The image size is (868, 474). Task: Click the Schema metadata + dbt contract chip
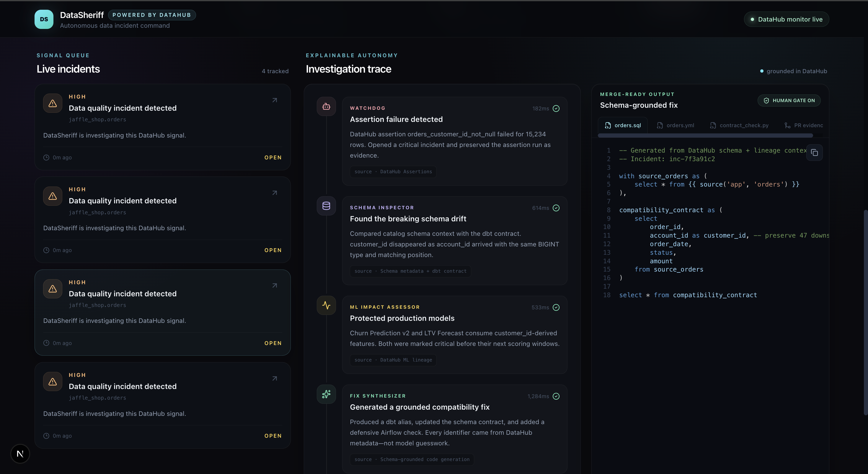[x=410, y=271]
